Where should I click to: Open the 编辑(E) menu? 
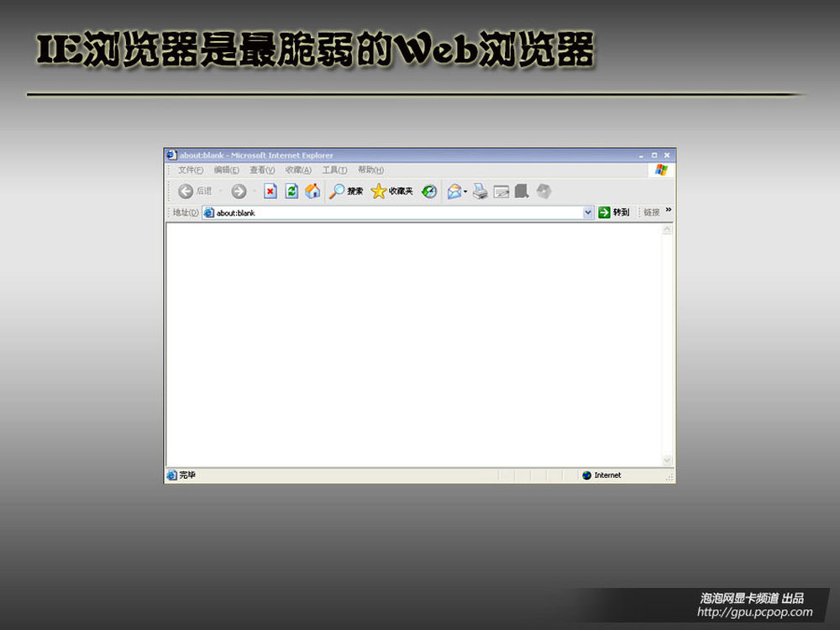click(226, 170)
